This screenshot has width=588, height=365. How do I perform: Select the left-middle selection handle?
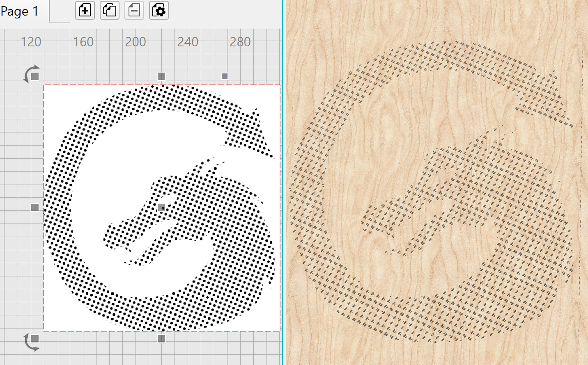pyautogui.click(x=35, y=208)
